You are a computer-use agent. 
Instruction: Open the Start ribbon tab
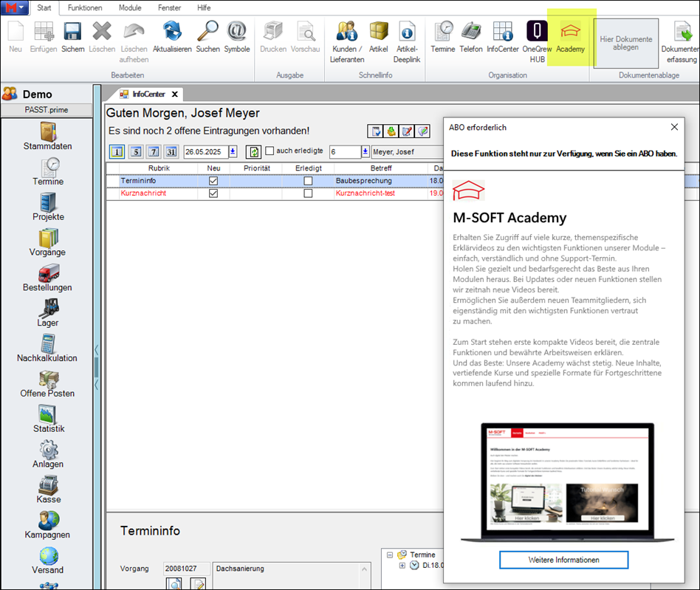(x=44, y=7)
